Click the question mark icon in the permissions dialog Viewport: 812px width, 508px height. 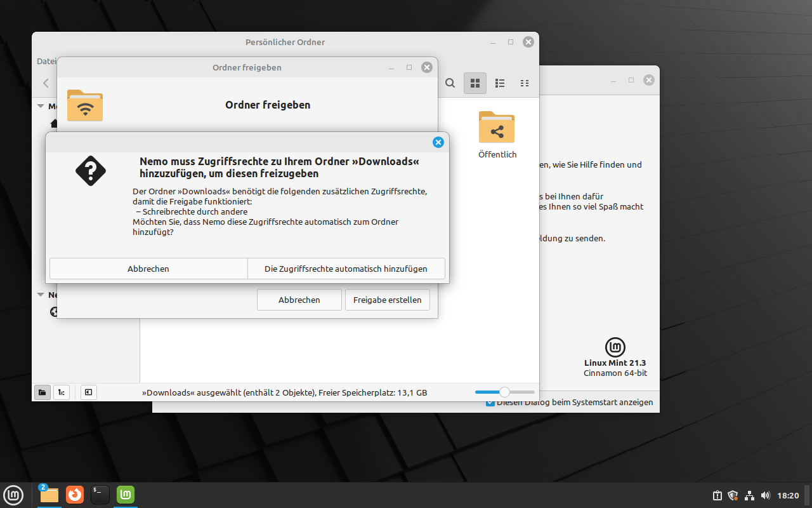click(x=91, y=171)
